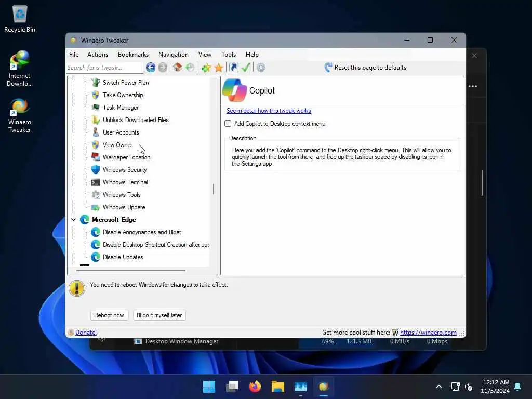Click the grey forward arrow toolbar icon
The image size is (532, 399).
pos(163,68)
